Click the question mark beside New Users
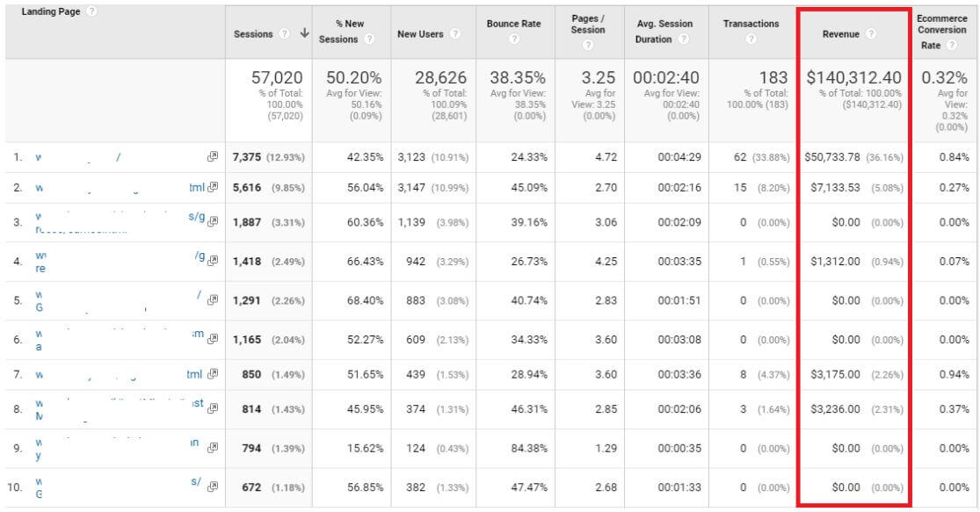This screenshot has height=512, width=980. (x=454, y=34)
